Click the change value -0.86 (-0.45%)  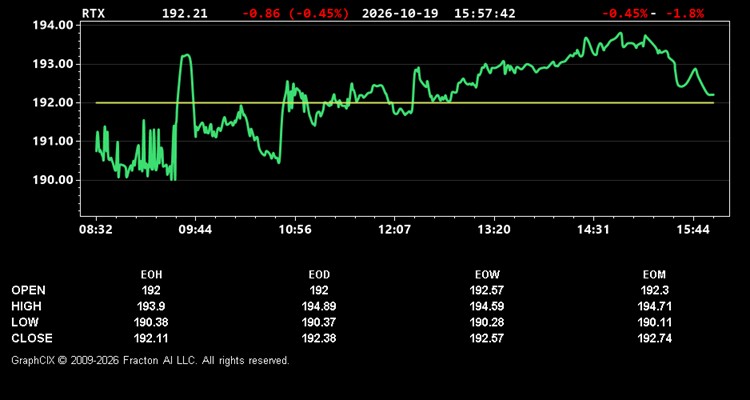coord(296,13)
